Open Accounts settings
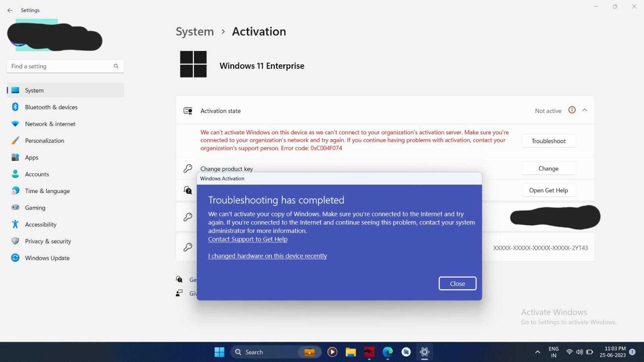The width and height of the screenshot is (644, 362). tap(65, 174)
